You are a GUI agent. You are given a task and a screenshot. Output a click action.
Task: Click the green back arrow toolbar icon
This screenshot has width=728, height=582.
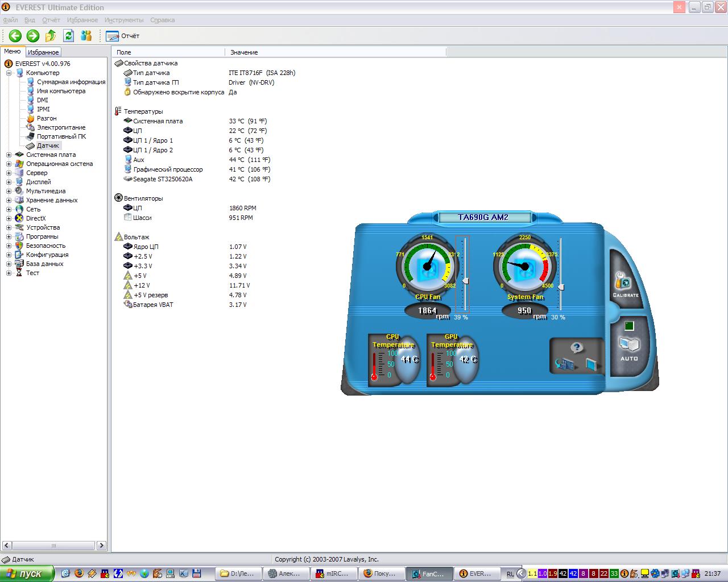[15, 36]
